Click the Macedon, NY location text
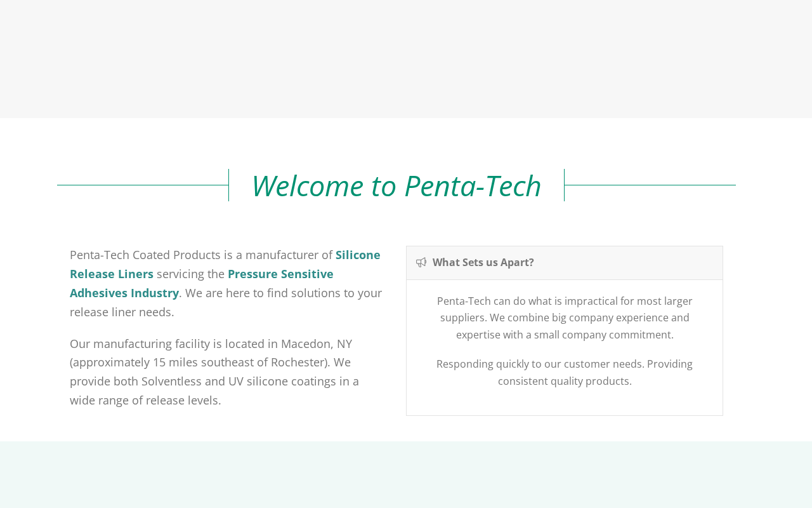The height and width of the screenshot is (508, 812). (x=317, y=344)
